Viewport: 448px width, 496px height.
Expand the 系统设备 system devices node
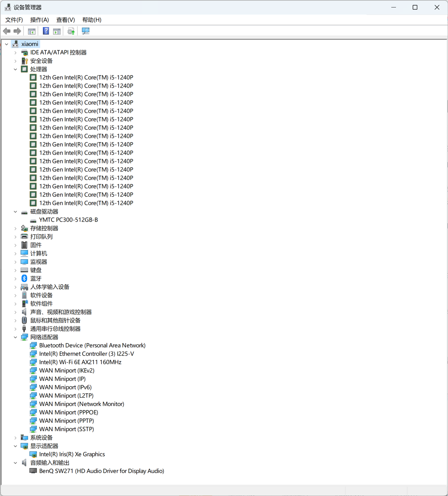(x=15, y=438)
